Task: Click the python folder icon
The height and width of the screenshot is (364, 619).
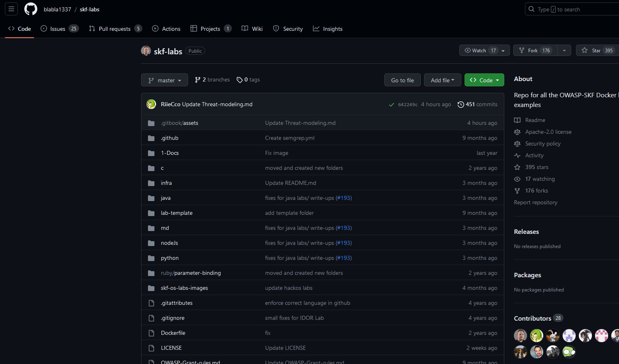Action: tap(151, 258)
